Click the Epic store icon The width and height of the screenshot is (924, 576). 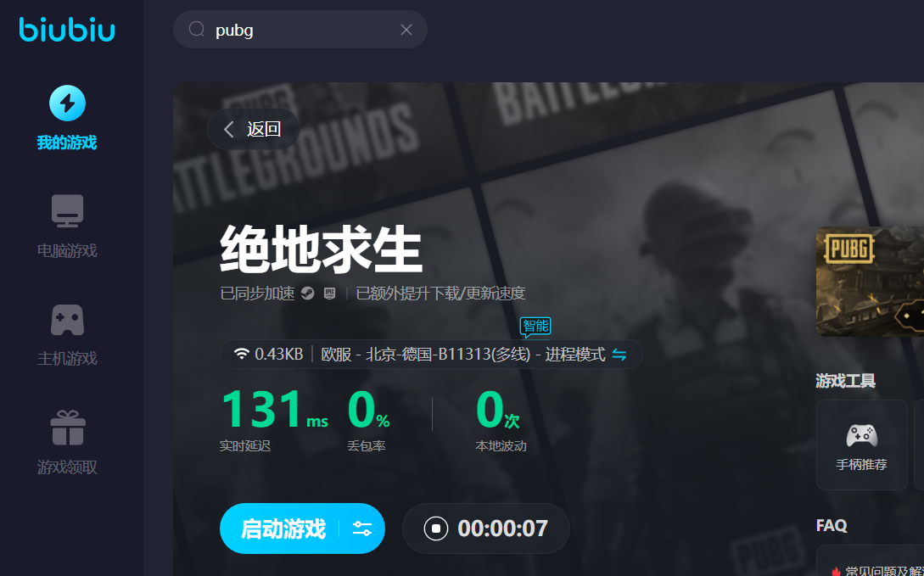pyautogui.click(x=329, y=294)
